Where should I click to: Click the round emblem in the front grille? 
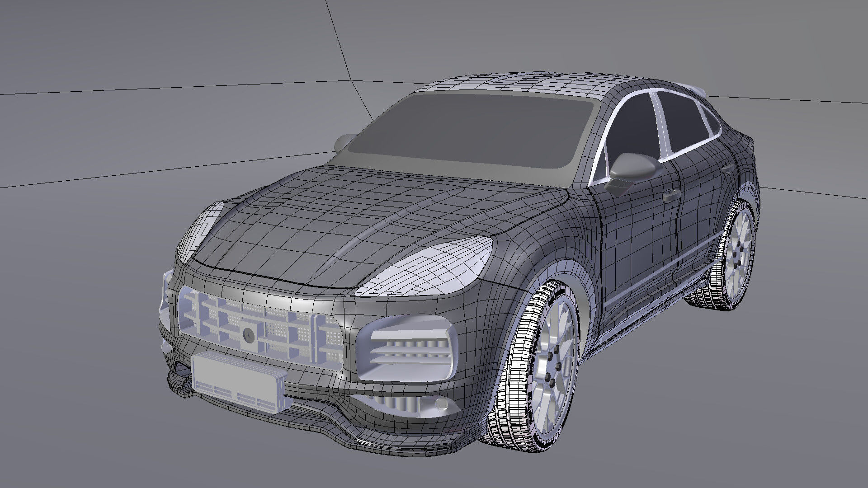[x=248, y=335]
